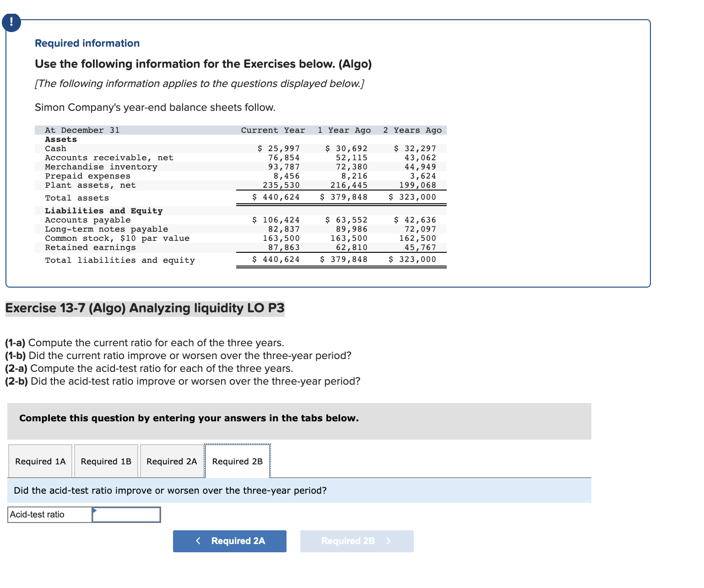Click Accounts receivable value 76,854
Viewport: 704px width, 588px height.
pos(284,158)
